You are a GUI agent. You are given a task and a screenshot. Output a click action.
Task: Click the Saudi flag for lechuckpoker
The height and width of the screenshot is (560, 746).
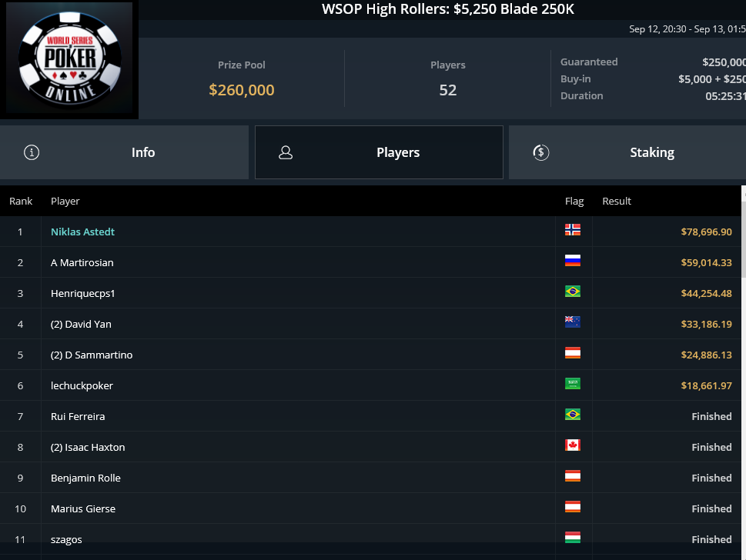coord(572,384)
